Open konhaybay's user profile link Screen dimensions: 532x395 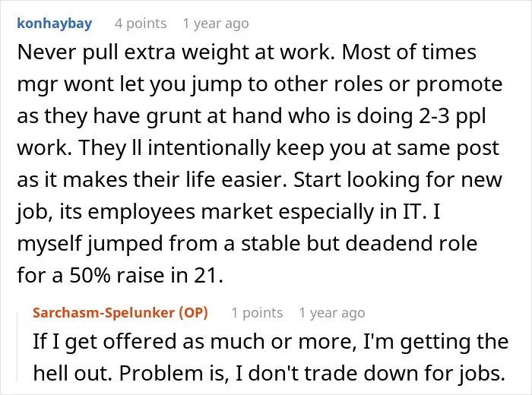54,24
